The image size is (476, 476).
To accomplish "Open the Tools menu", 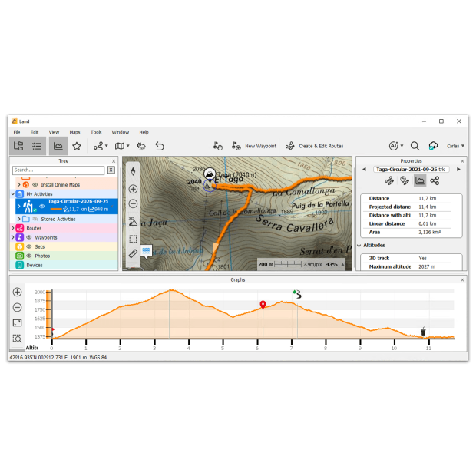I will point(96,132).
